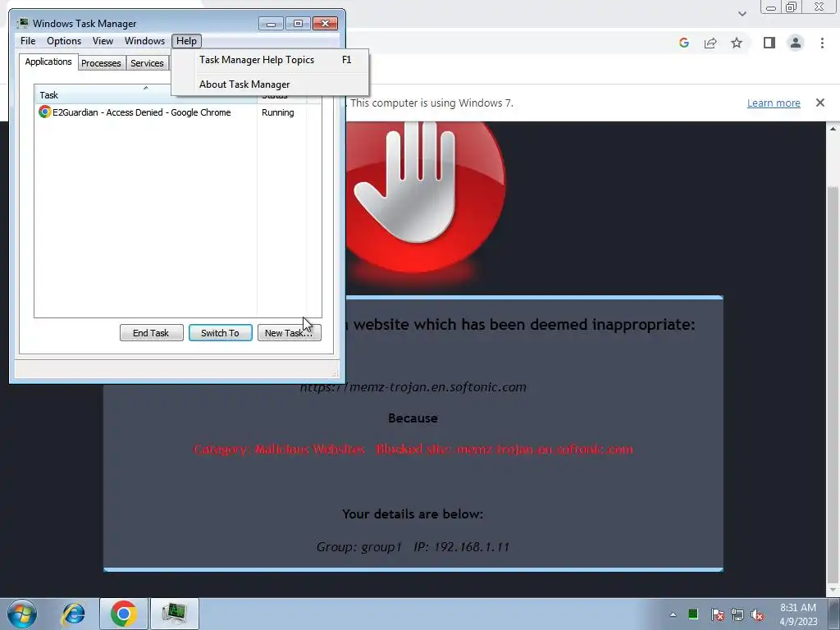840x630 pixels.
Task: Click the Task Manager title bar icon
Action: (22, 23)
